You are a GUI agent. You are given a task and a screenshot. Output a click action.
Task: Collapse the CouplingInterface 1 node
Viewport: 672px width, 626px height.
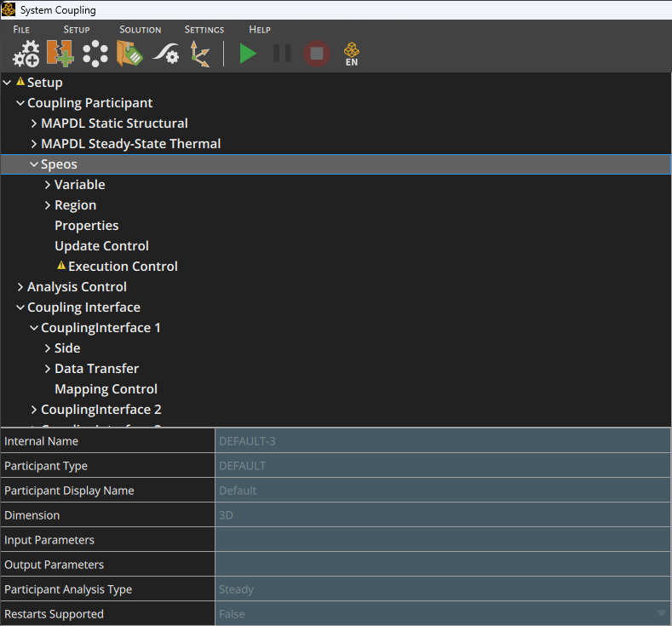(34, 328)
